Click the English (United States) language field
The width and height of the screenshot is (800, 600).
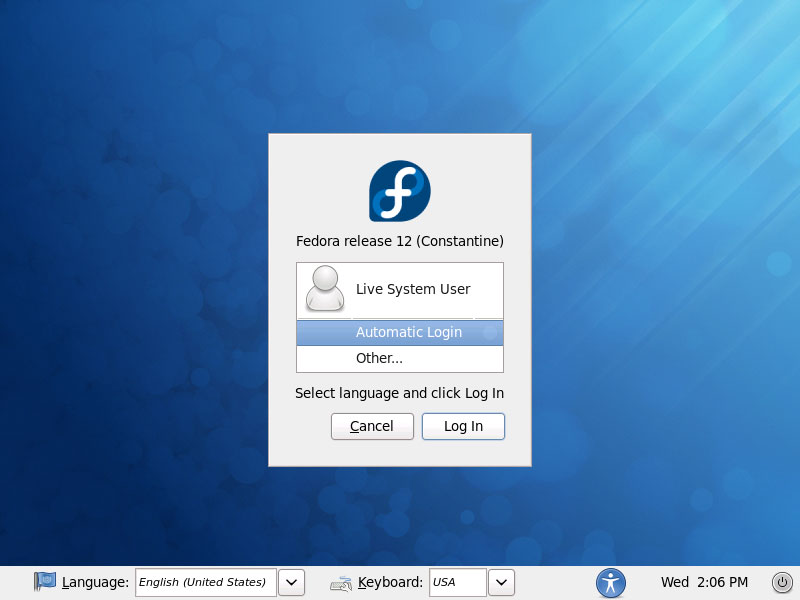[206, 582]
